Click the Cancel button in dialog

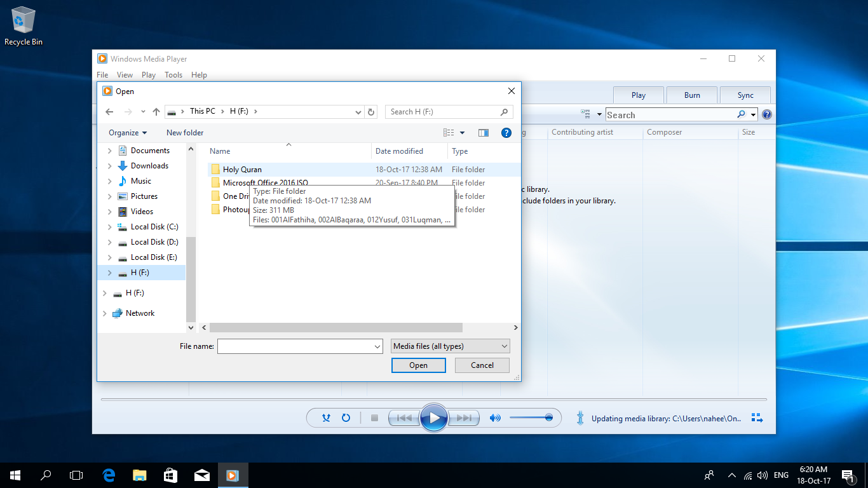click(482, 365)
